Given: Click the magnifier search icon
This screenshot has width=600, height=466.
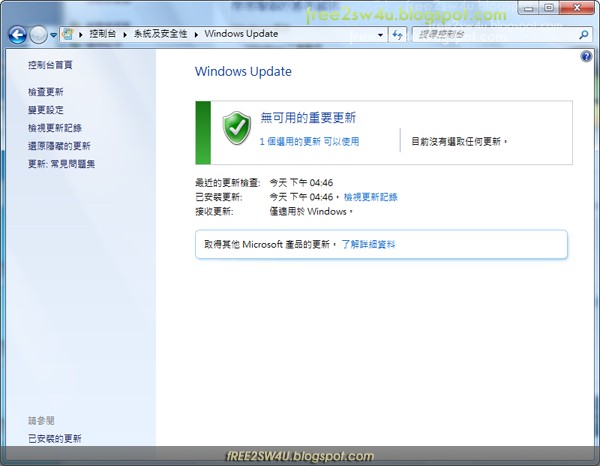Looking at the screenshot, I should tap(584, 35).
